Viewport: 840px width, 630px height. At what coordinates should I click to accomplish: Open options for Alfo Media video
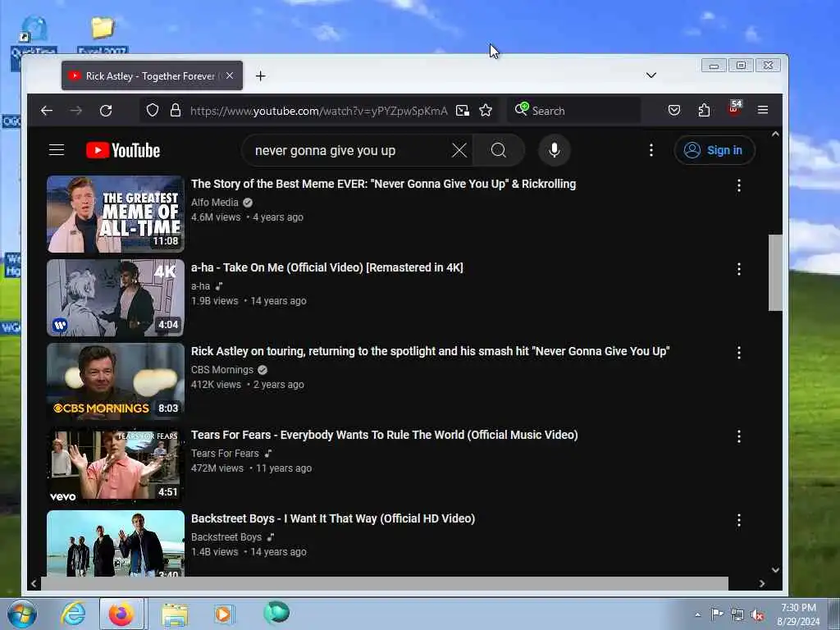pyautogui.click(x=739, y=185)
